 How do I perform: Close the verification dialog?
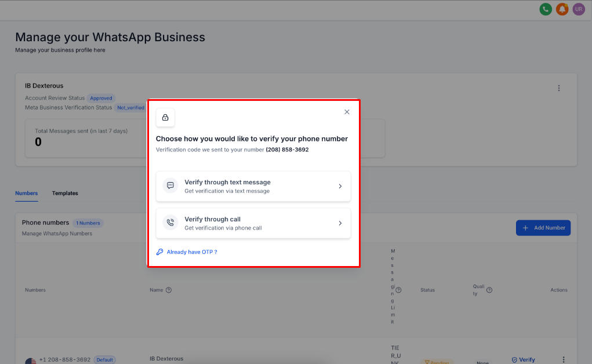pyautogui.click(x=347, y=112)
